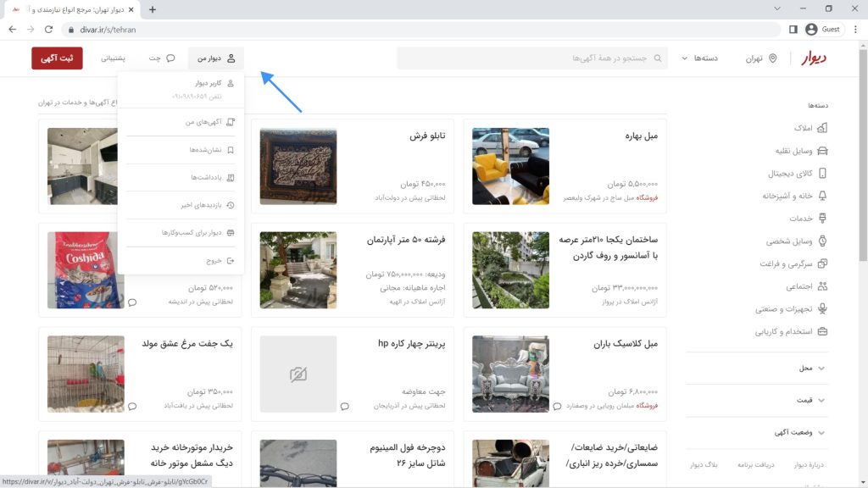This screenshot has height=488, width=868.
Task: Close the Divar Tehran browser tab
Action: (131, 9)
